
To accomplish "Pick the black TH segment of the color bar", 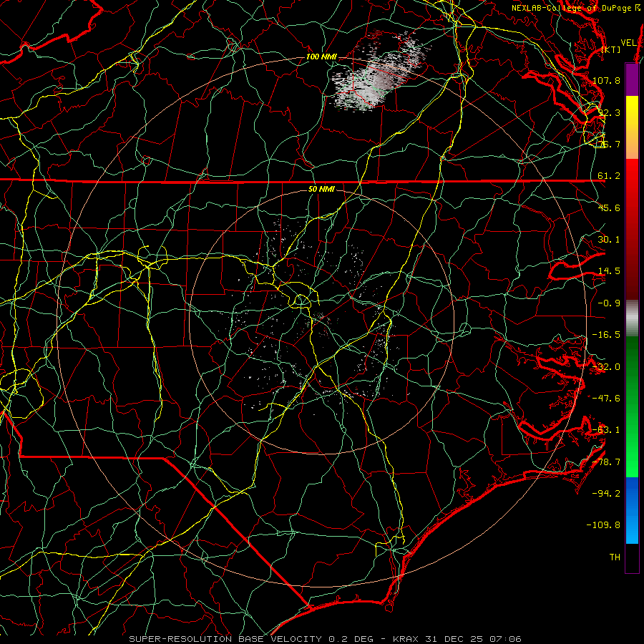I will [x=632, y=557].
